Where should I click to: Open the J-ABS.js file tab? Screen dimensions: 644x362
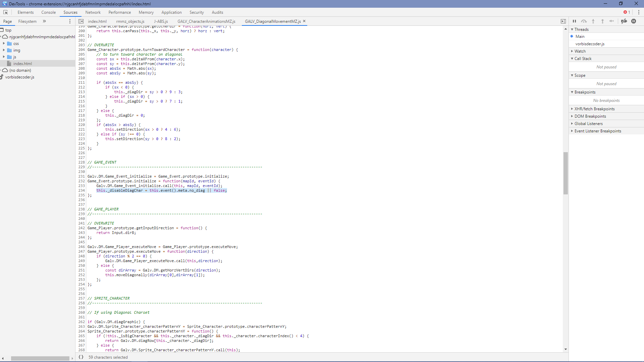pos(161,21)
